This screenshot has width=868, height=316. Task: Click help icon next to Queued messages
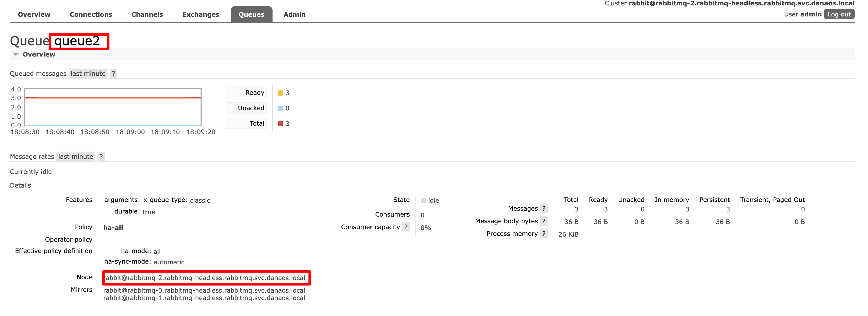click(114, 73)
